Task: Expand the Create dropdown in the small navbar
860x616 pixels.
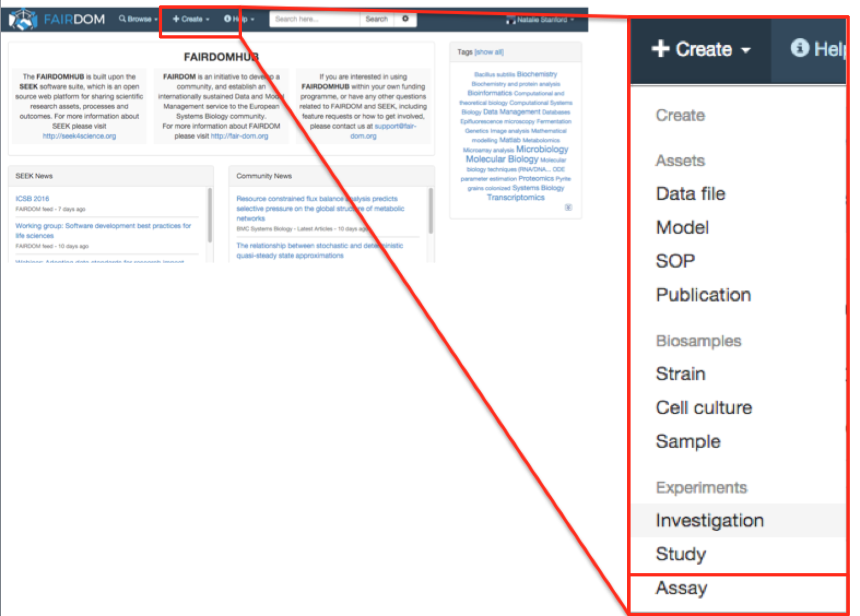Action: pyautogui.click(x=191, y=19)
